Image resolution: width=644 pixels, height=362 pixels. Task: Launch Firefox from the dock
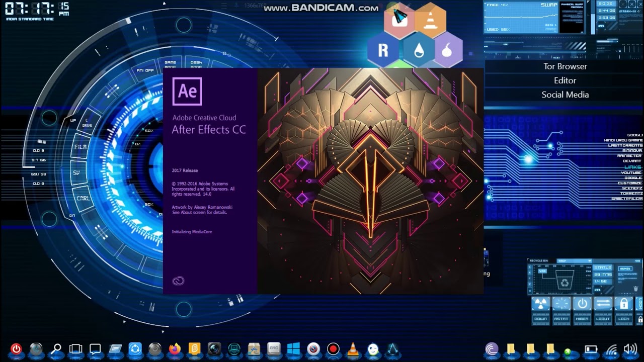point(175,349)
